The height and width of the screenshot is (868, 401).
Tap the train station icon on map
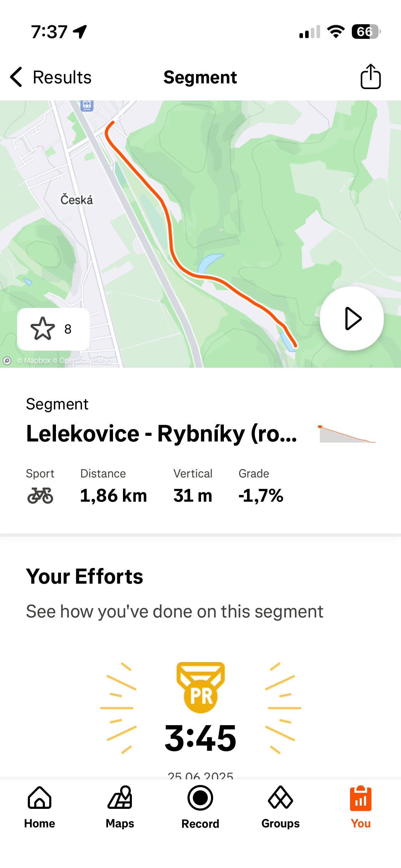(x=87, y=105)
